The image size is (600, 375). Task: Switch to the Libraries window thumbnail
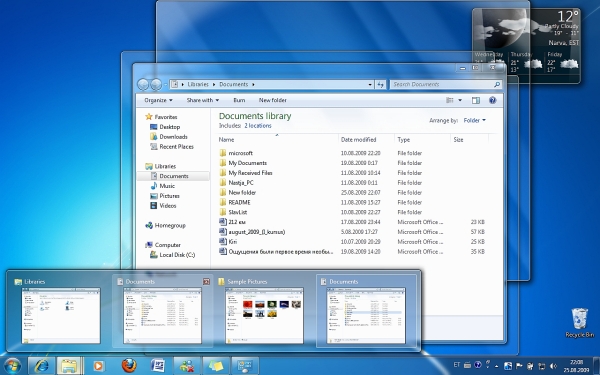coord(61,316)
